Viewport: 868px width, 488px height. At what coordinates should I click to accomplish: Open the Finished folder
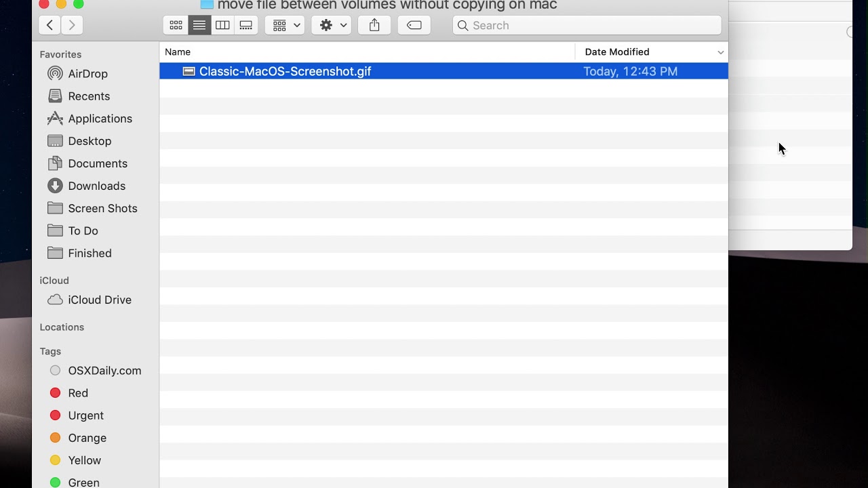[90, 252]
